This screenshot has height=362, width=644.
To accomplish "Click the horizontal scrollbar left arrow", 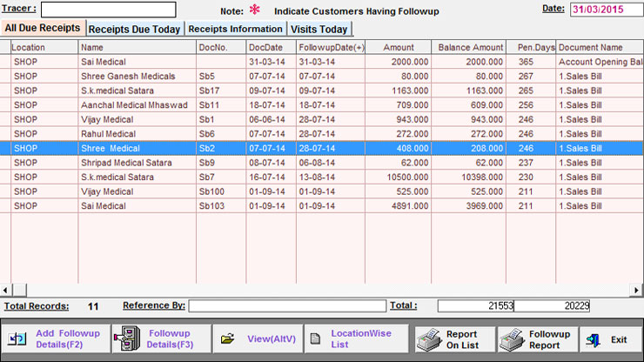I will pyautogui.click(x=5, y=290).
